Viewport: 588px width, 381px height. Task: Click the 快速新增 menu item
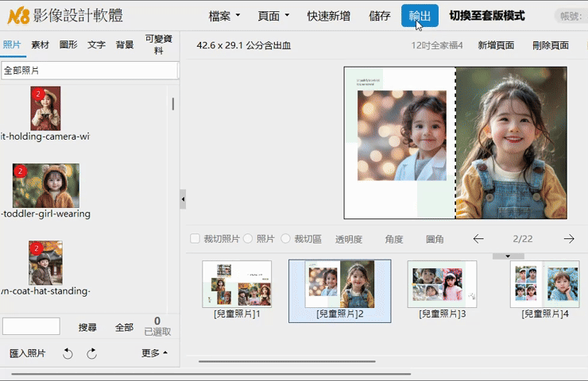328,16
